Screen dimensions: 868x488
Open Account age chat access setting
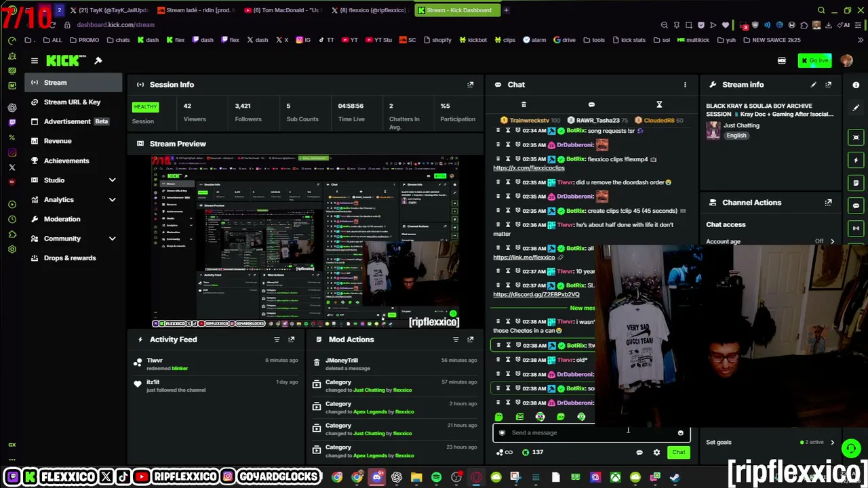pos(770,241)
